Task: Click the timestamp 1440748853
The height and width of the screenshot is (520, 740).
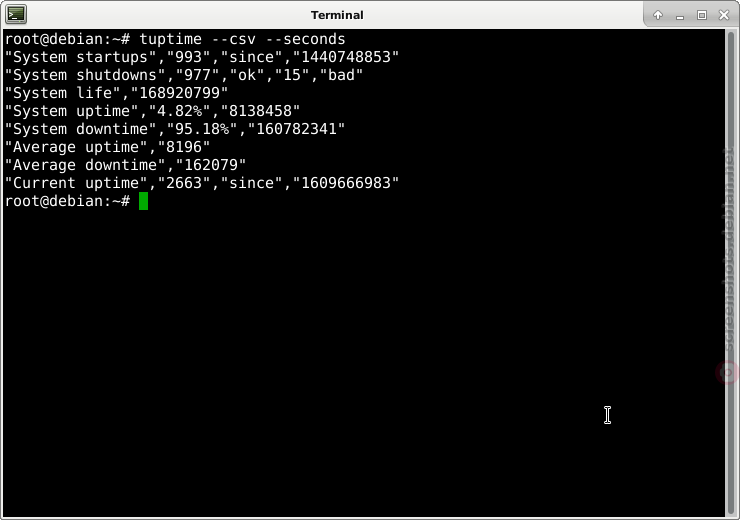Action: (x=345, y=57)
